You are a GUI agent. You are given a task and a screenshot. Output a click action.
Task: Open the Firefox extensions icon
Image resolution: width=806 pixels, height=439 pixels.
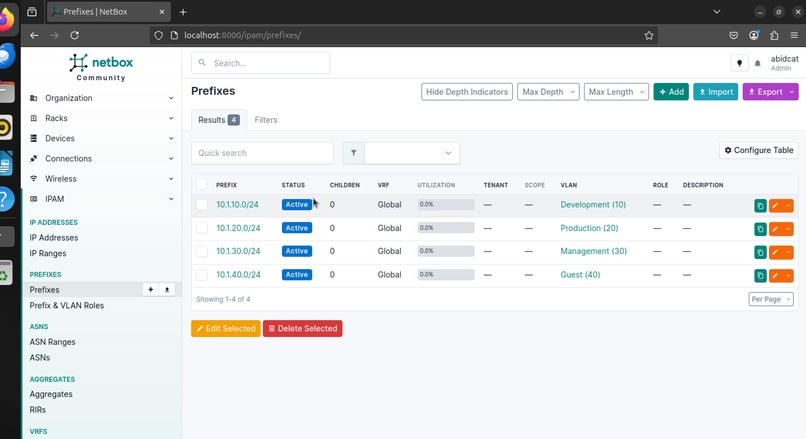(774, 35)
